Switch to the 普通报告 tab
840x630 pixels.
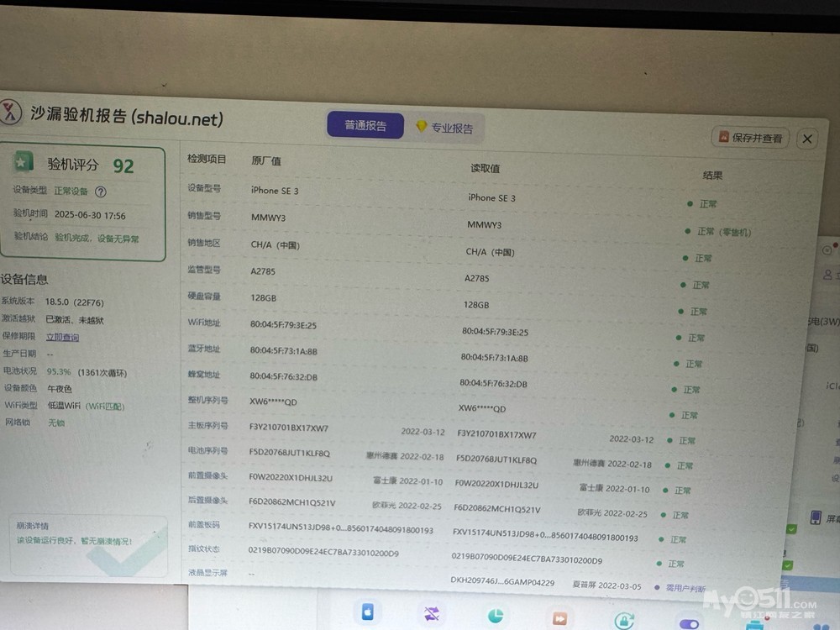pos(365,126)
